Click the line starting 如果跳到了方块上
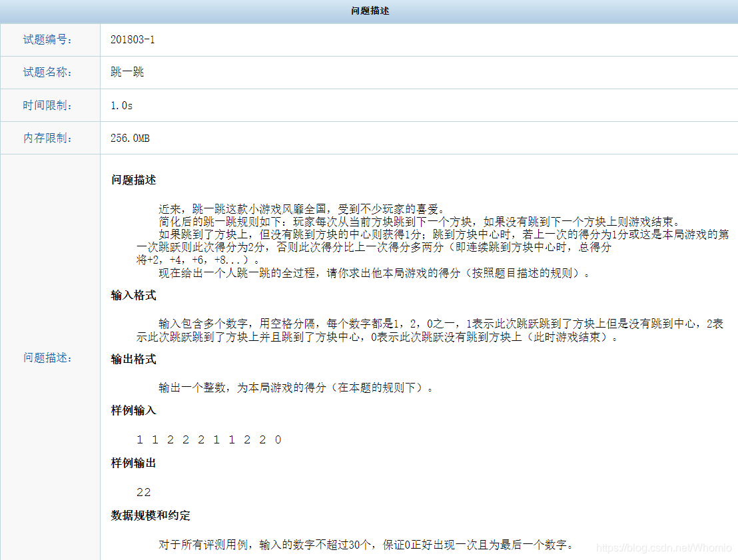 point(444,234)
